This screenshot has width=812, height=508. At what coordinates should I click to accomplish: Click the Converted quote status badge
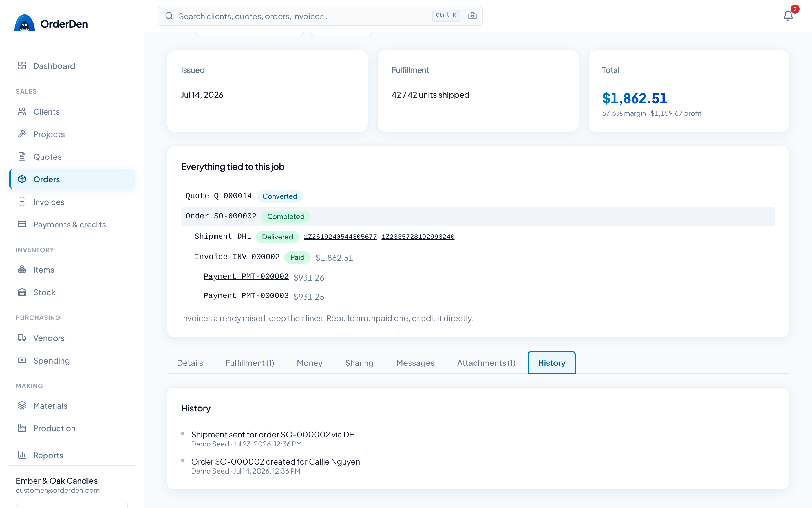point(280,196)
